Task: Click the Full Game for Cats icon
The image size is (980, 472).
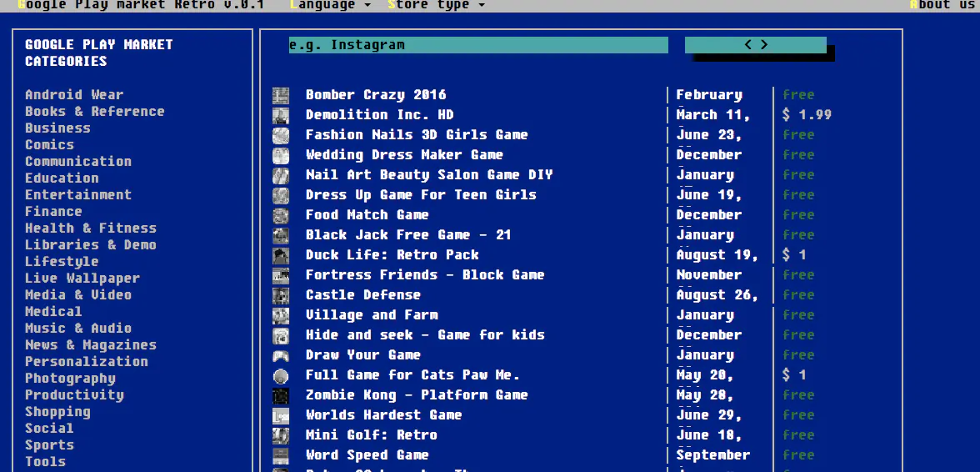Action: click(x=281, y=376)
